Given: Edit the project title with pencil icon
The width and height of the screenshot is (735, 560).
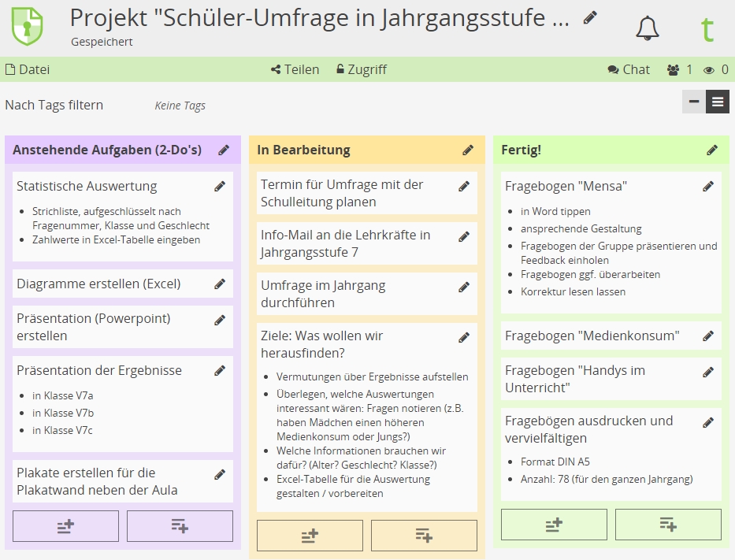Looking at the screenshot, I should pos(590,18).
